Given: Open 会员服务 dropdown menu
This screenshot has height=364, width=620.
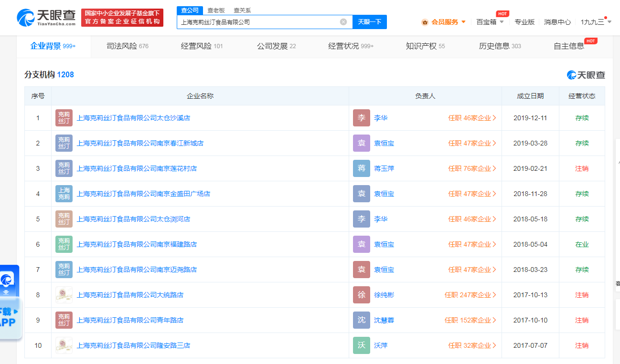Looking at the screenshot, I should coord(444,22).
